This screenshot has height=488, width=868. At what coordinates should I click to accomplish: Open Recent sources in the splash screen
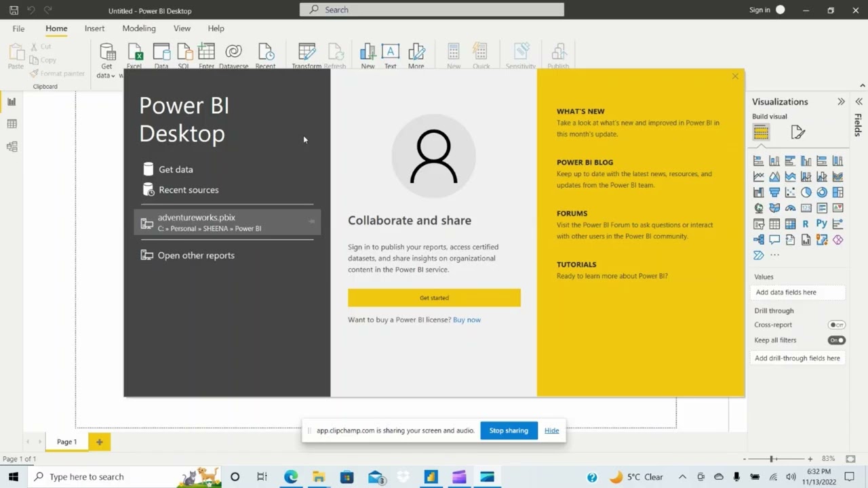tap(180, 190)
